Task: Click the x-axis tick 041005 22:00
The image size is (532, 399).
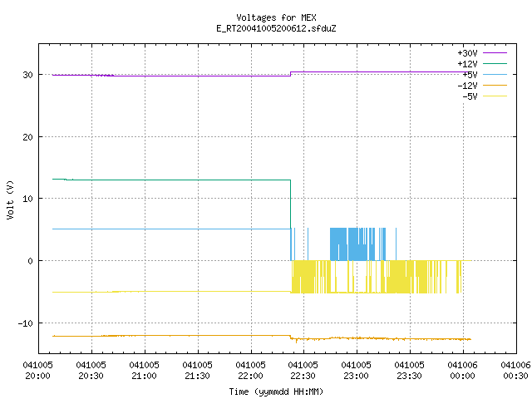Action: [x=250, y=371]
